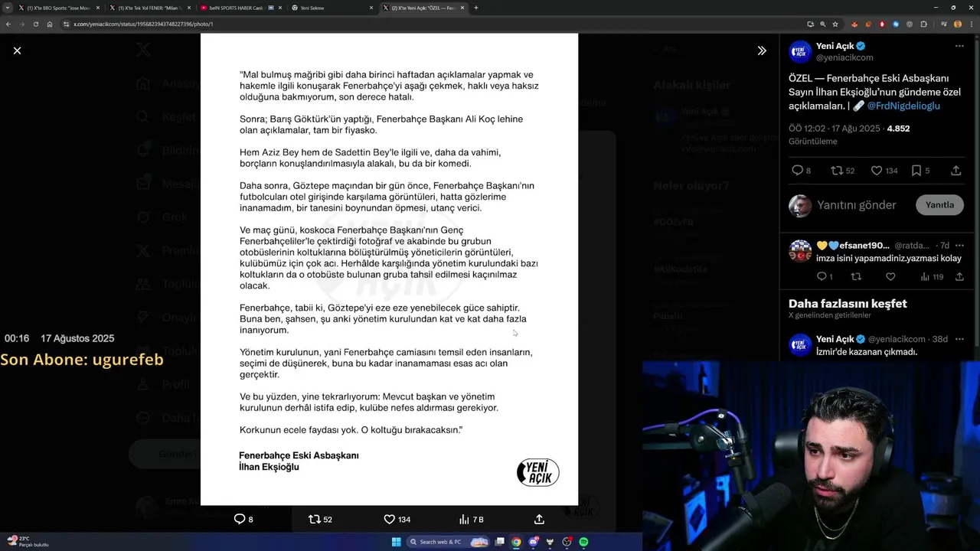Bookmark this page with the star icon
Screen dimensions: 980x551
pyautogui.click(x=835, y=24)
